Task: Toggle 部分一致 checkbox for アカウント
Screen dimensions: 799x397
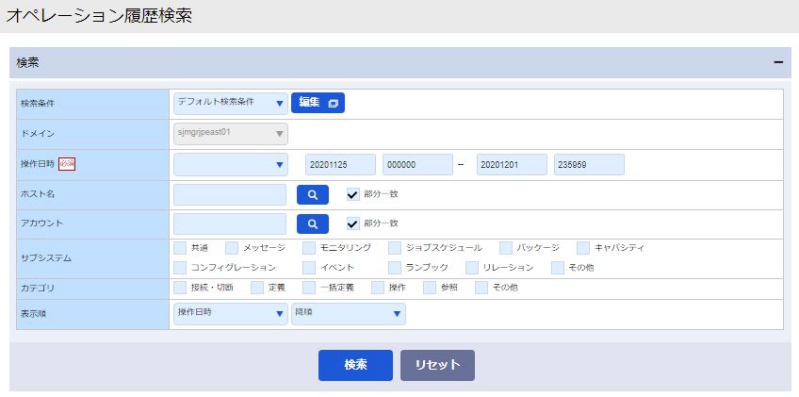Action: coord(353,224)
